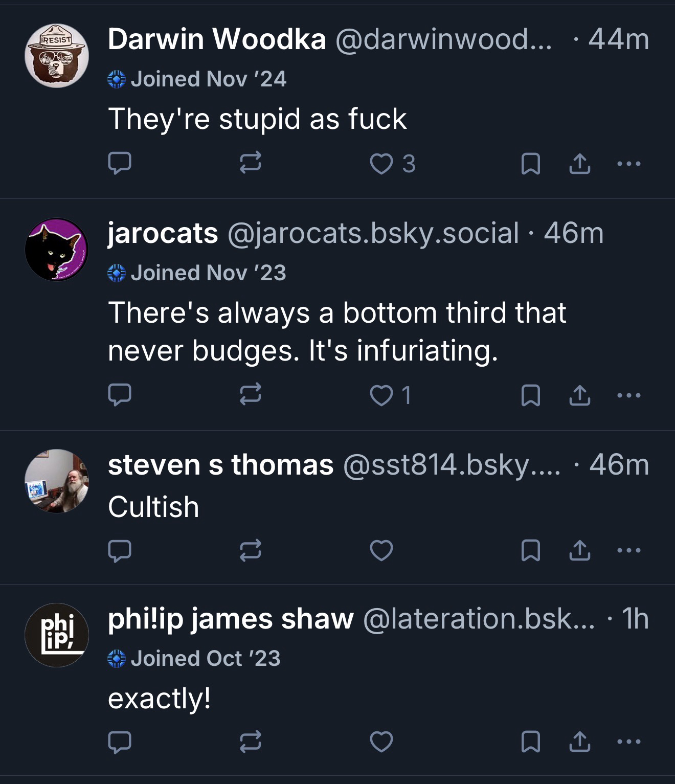Image resolution: width=675 pixels, height=784 pixels.
Task: Repost the "exactly!" post
Action: click(x=251, y=742)
